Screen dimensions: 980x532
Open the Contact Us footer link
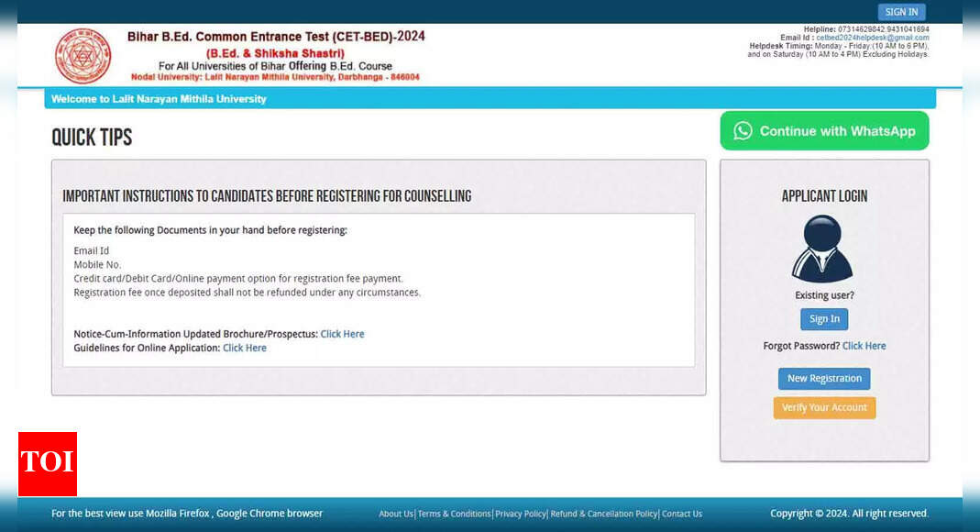point(682,514)
